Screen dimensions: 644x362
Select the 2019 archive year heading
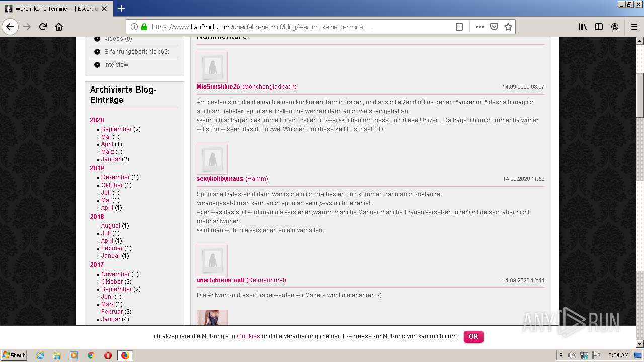(97, 168)
